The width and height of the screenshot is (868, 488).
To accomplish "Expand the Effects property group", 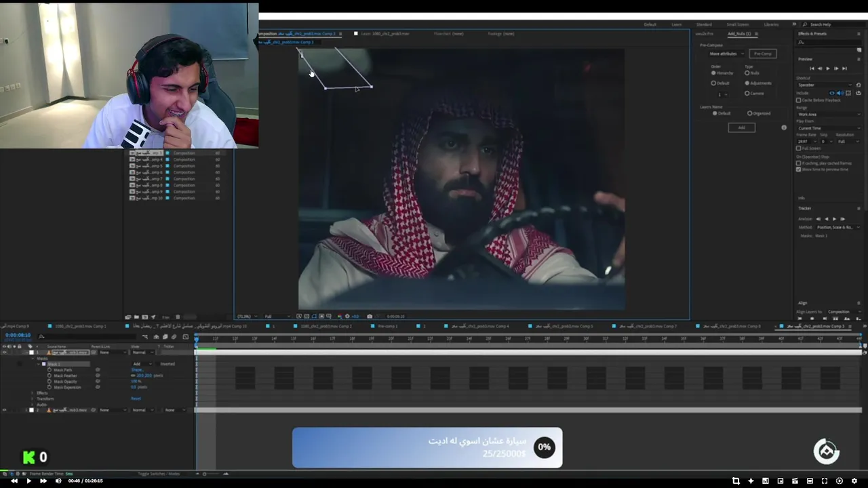I will pyautogui.click(x=32, y=393).
